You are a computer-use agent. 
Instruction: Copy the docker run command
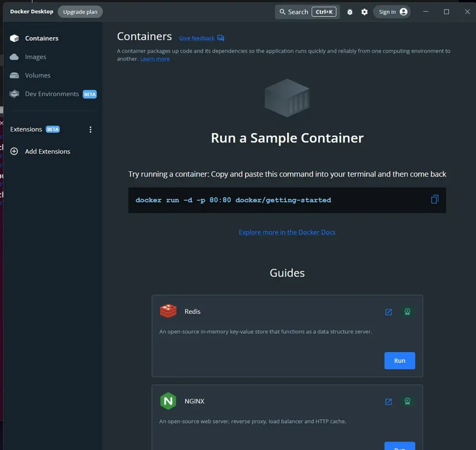pyautogui.click(x=435, y=199)
